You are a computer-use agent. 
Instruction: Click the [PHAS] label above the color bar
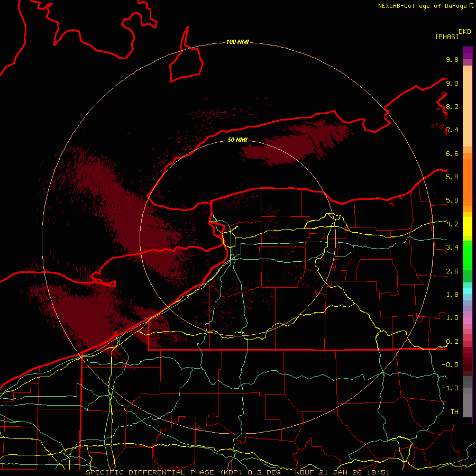(447, 36)
